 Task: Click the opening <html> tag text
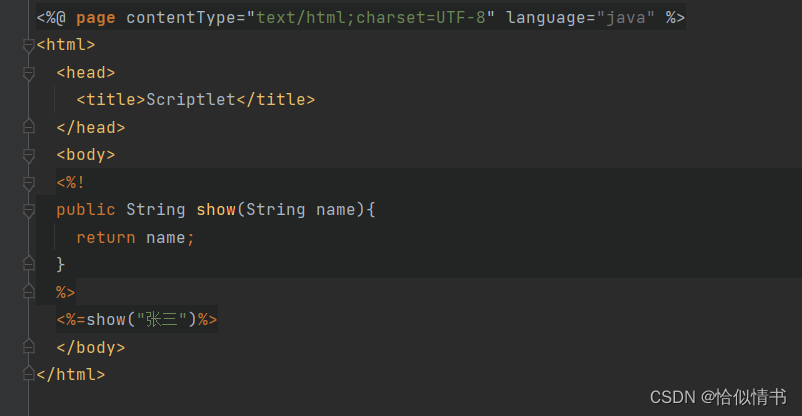point(66,45)
